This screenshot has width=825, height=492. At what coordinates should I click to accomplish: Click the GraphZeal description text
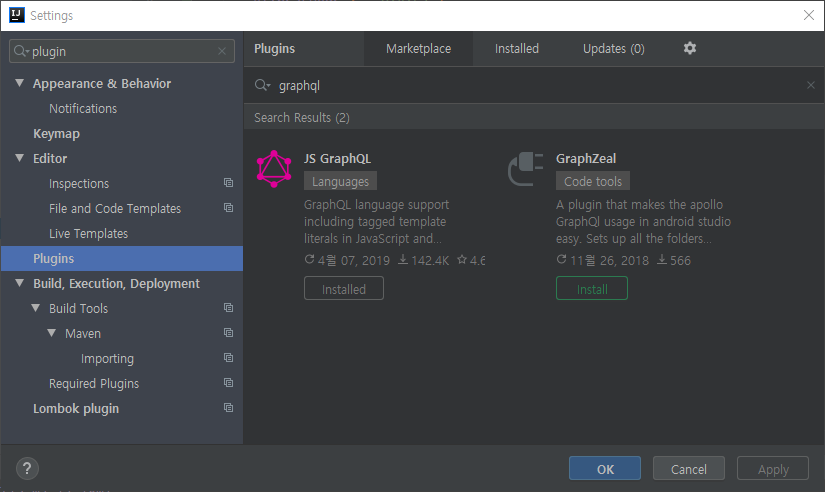pos(643,222)
